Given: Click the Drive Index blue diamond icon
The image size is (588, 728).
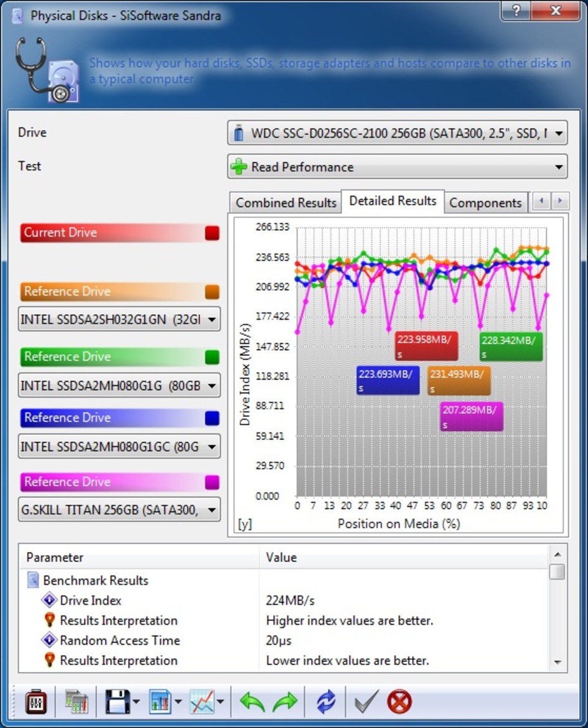Looking at the screenshot, I should [49, 600].
